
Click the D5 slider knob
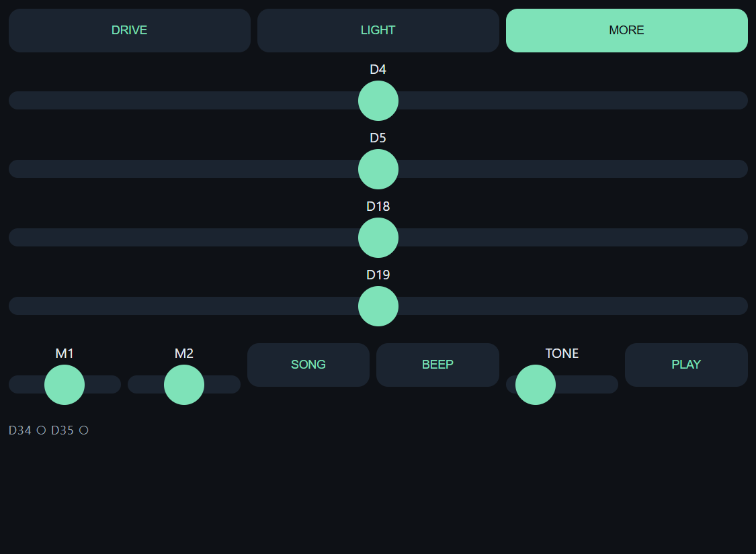pos(378,169)
